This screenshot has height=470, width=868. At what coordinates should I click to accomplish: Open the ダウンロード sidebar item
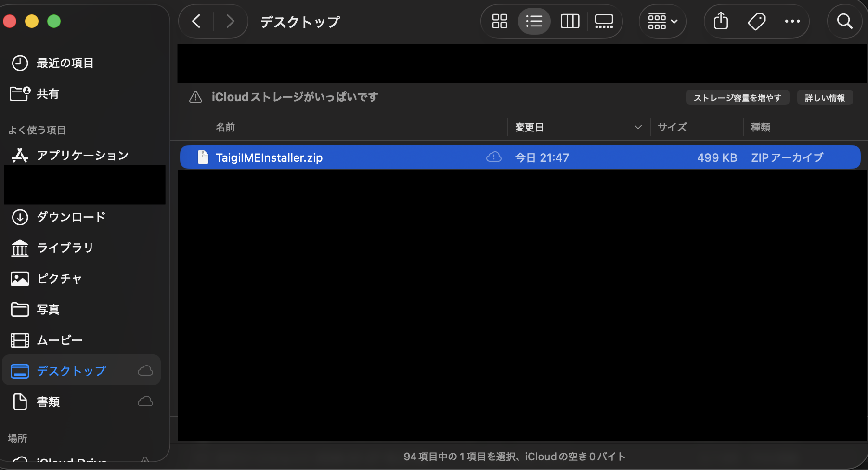(x=70, y=217)
